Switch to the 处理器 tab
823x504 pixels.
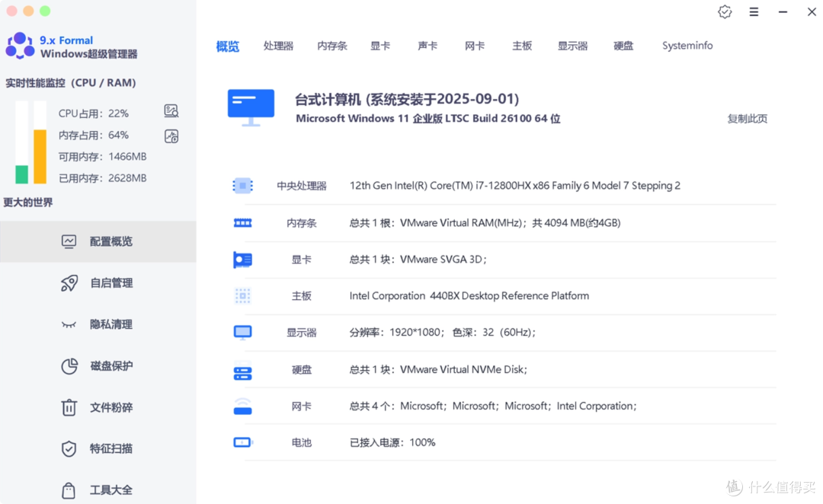pos(278,46)
